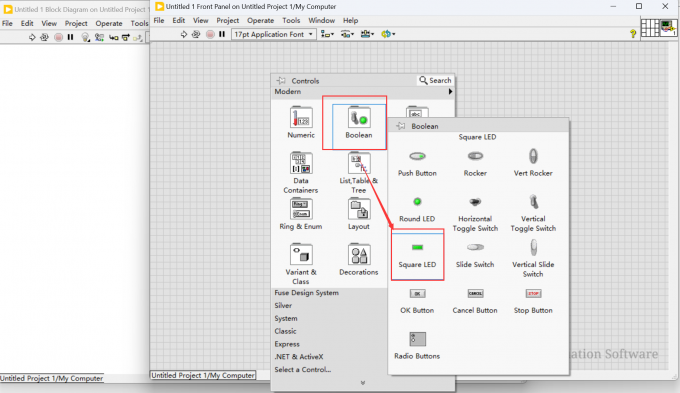This screenshot has width=680, height=393.
Task: Select the Radio Buttons control
Action: click(x=417, y=346)
